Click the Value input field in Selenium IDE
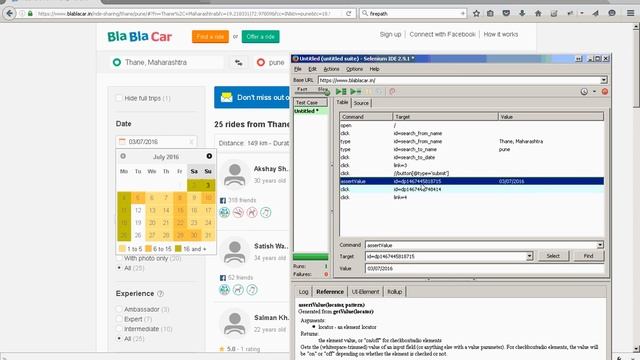 484,268
